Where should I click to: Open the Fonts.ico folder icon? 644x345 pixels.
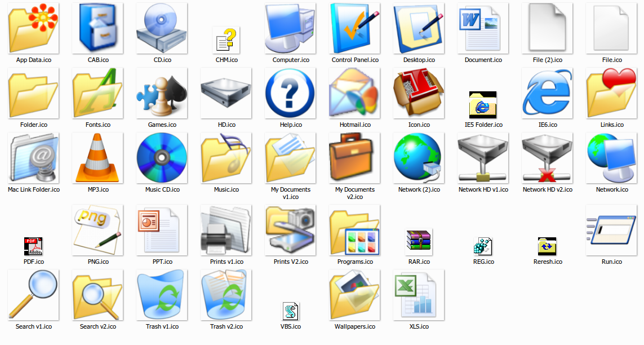point(97,93)
